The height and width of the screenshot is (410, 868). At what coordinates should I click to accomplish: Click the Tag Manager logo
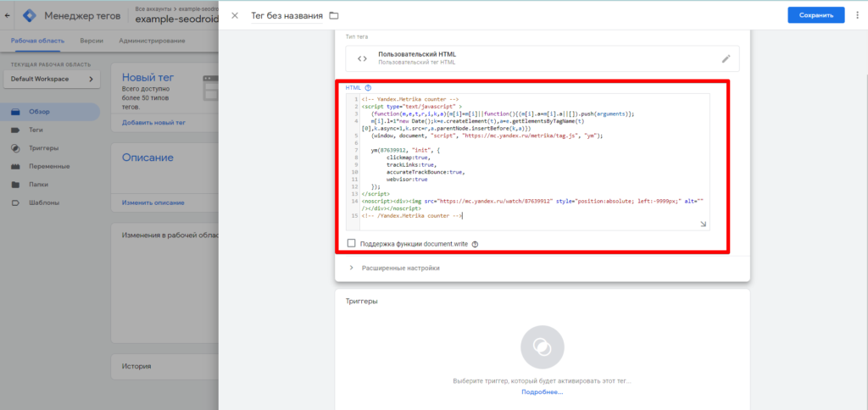(x=30, y=15)
